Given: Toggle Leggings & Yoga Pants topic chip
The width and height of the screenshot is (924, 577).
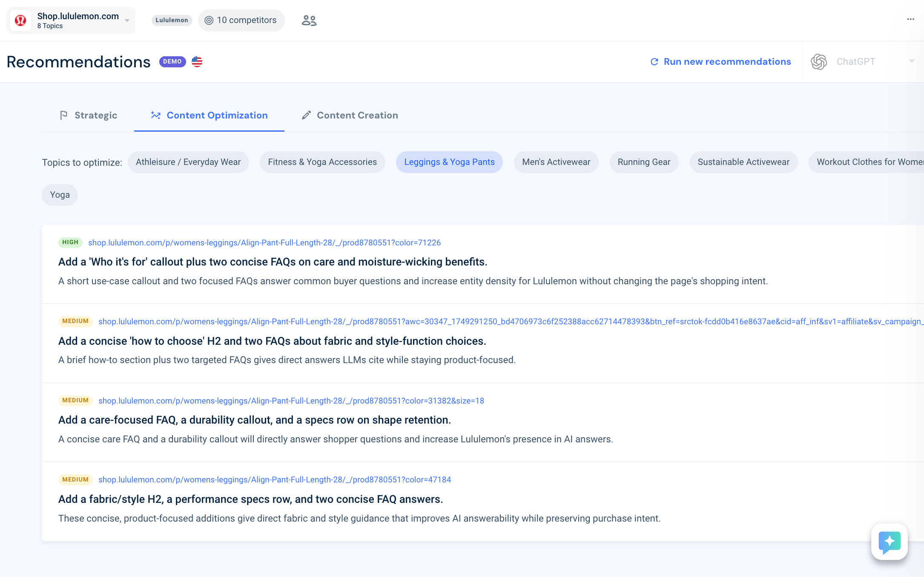Looking at the screenshot, I should pos(449,162).
